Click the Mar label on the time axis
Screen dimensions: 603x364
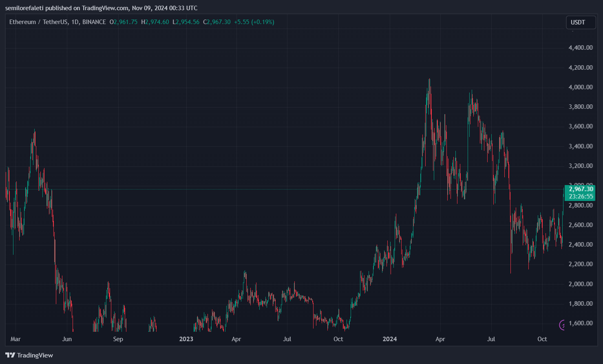[x=16, y=339]
